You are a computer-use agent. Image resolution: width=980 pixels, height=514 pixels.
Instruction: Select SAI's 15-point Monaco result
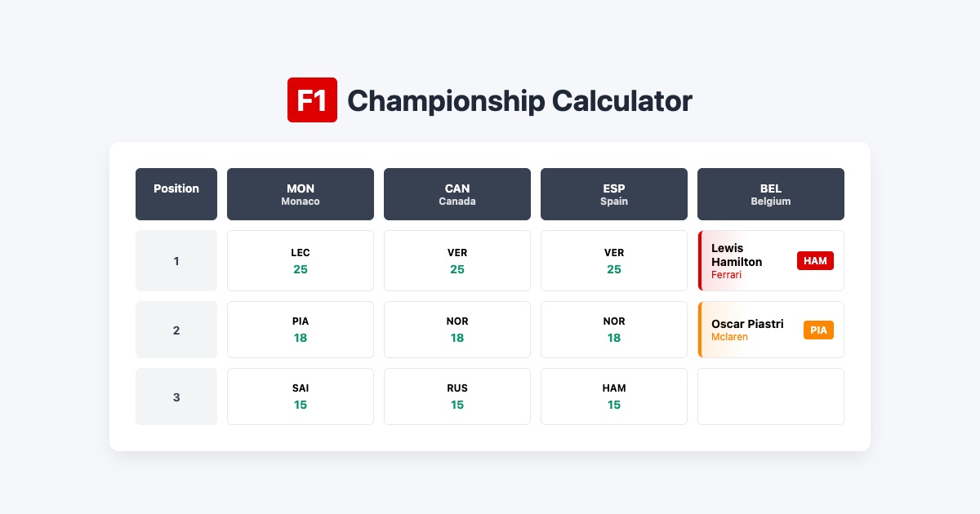coord(301,397)
